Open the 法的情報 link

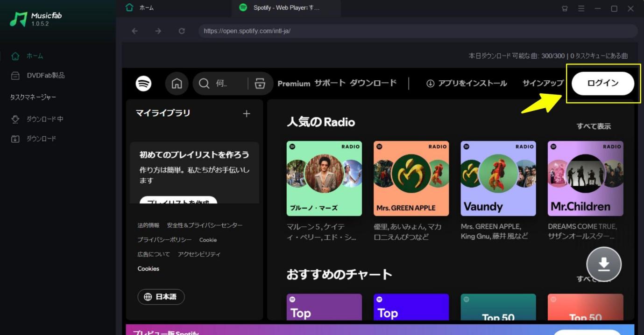click(x=149, y=225)
